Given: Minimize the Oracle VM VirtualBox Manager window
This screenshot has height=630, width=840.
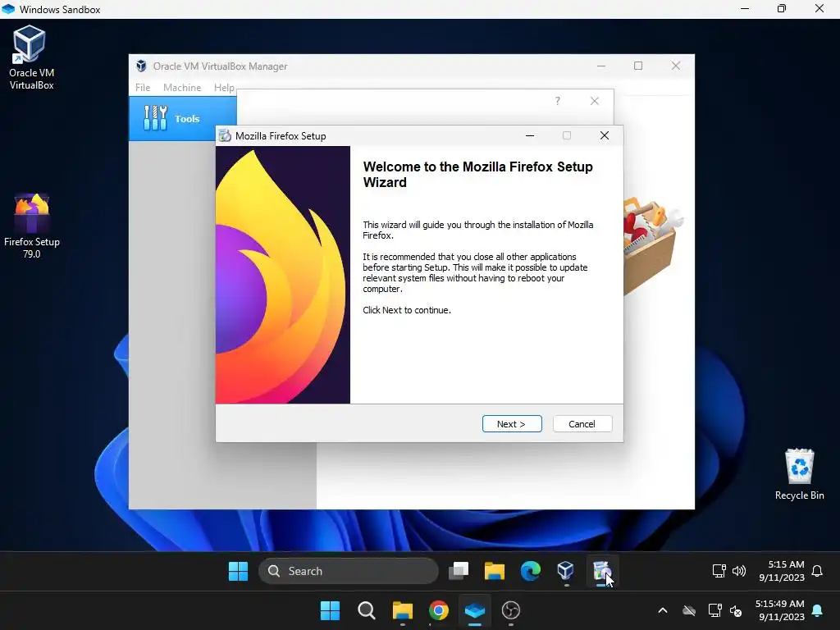Looking at the screenshot, I should coord(601,66).
